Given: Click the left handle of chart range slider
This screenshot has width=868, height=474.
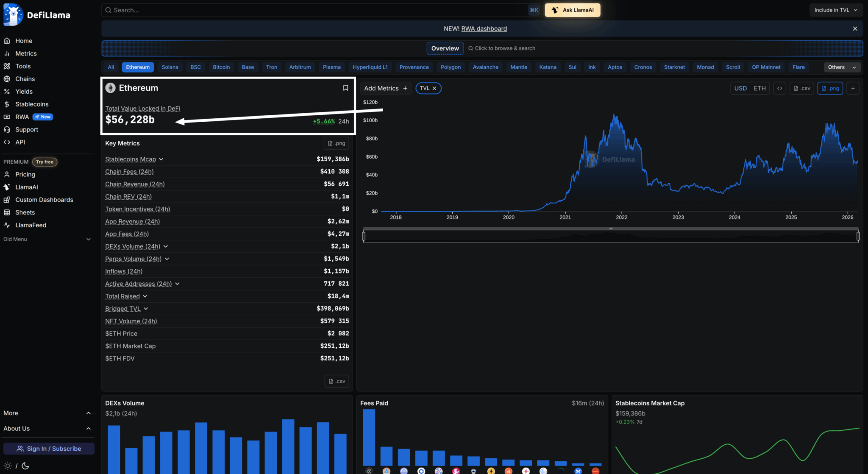Looking at the screenshot, I should pos(364,236).
